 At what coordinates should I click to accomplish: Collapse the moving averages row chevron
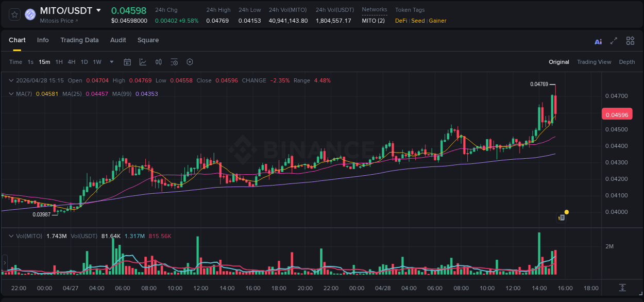tap(11, 94)
